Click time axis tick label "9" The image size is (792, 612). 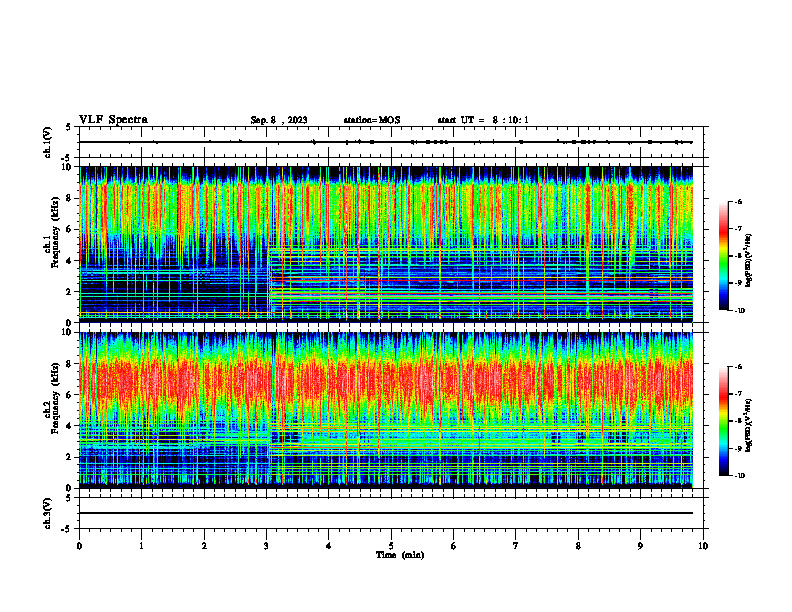point(640,546)
